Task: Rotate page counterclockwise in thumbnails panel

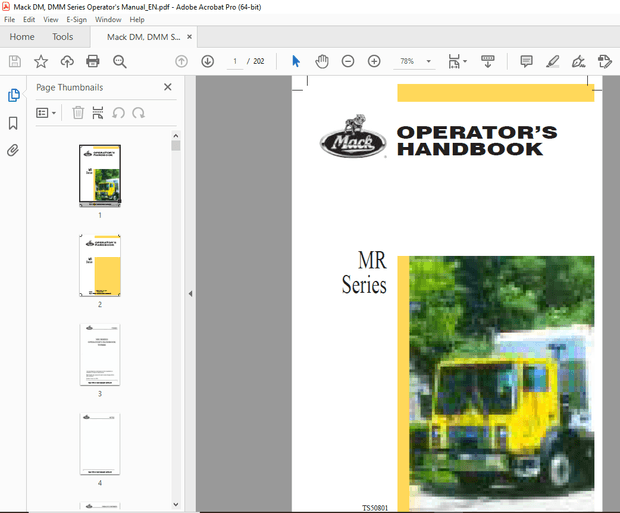Action: tap(118, 113)
